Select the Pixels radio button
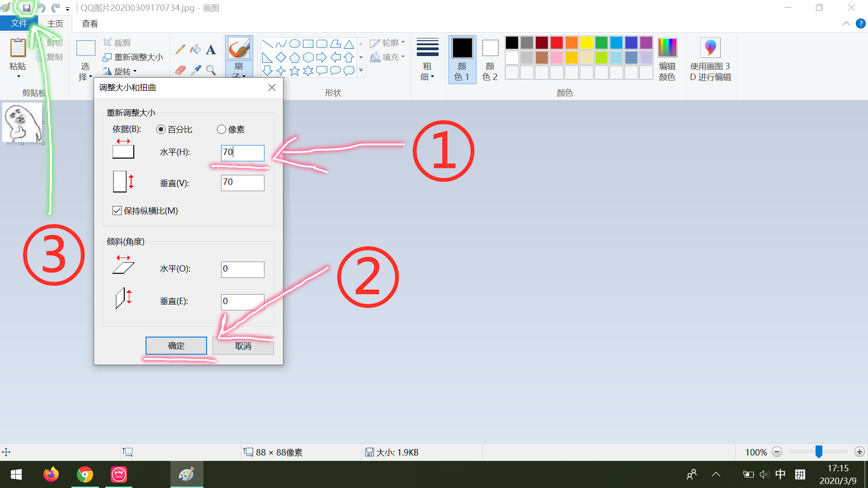Screen dimensions: 868x488 pyautogui.click(x=222, y=130)
